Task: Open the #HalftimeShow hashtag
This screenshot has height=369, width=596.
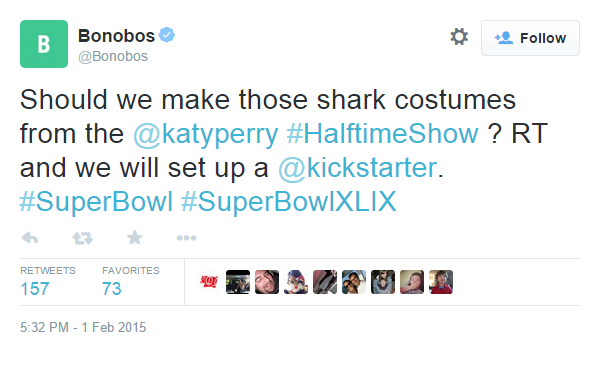Action: pos(382,134)
